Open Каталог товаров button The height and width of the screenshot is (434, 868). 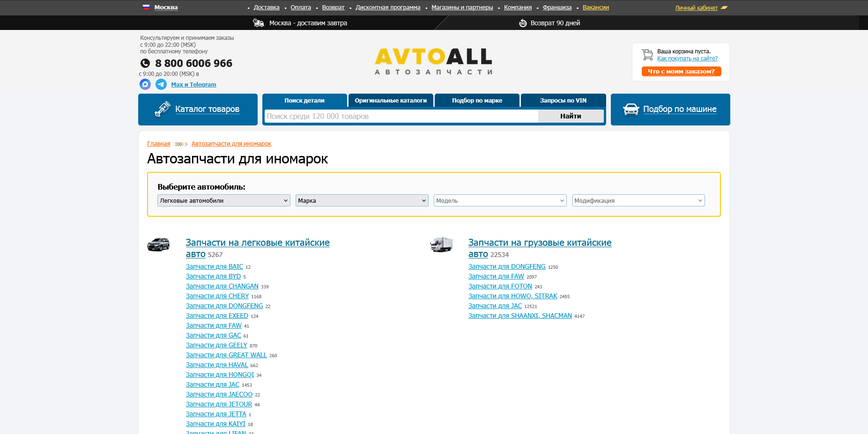(x=198, y=110)
